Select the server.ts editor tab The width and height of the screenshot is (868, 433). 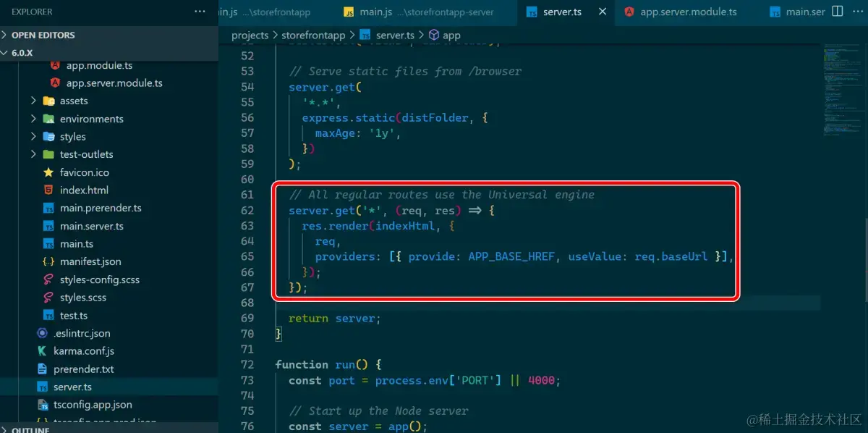coord(566,12)
